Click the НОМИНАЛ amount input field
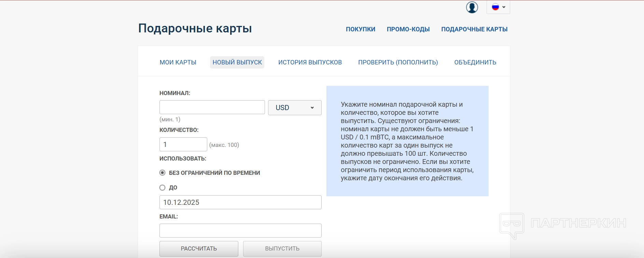The image size is (644, 258). pos(212,107)
